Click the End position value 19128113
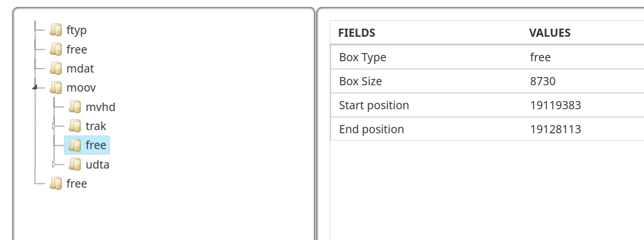The image size is (644, 240). click(x=555, y=130)
